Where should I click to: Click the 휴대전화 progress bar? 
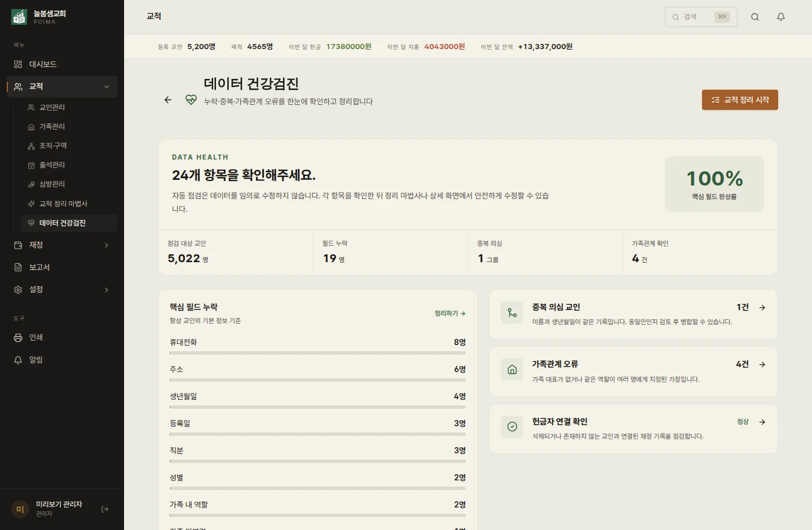tap(317, 353)
